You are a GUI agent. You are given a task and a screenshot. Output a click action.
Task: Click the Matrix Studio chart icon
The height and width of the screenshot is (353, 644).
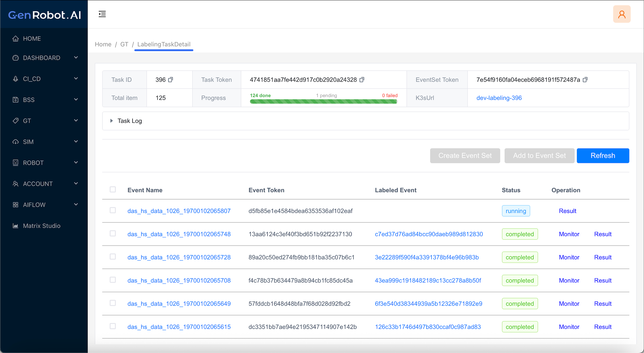(x=16, y=226)
